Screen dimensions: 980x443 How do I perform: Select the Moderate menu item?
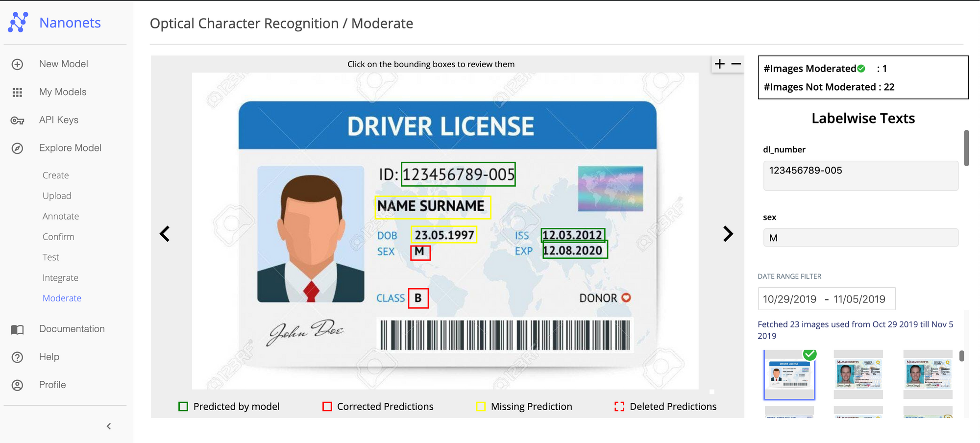point(62,298)
